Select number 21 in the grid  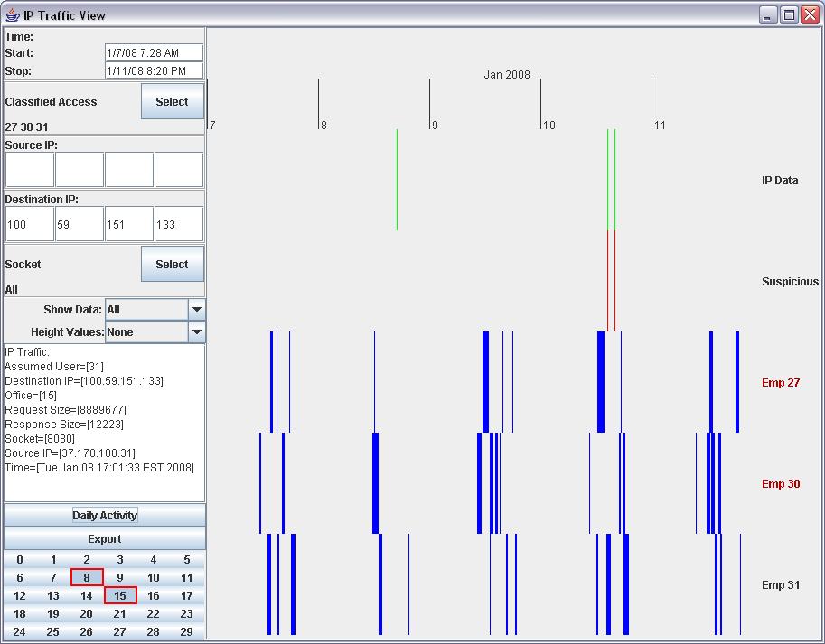pos(120,613)
